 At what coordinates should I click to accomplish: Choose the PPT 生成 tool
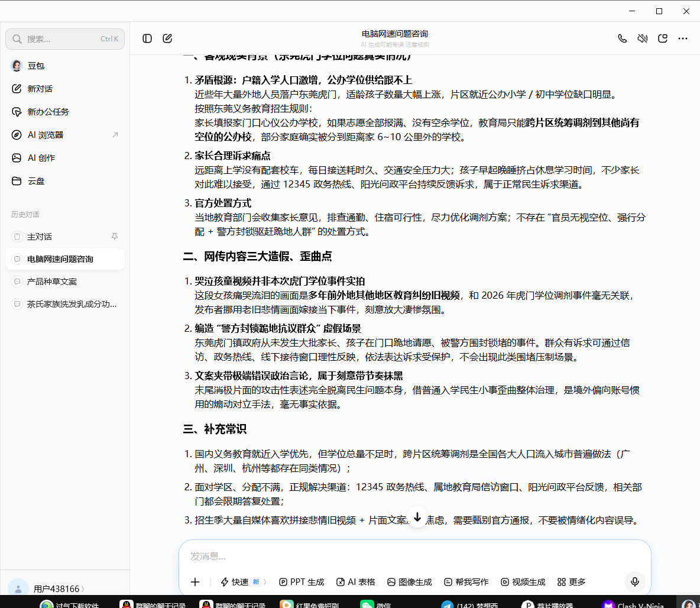pyautogui.click(x=302, y=581)
